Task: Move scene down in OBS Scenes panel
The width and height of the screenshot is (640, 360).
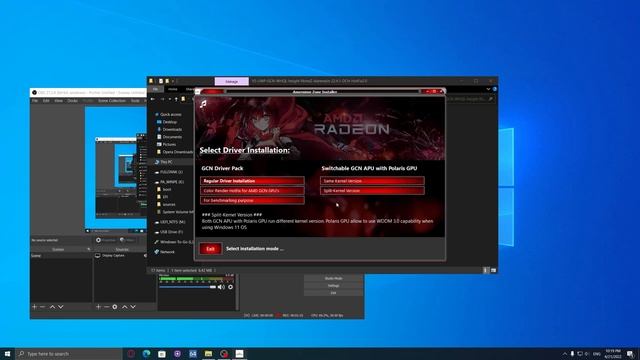Action: coord(61,307)
